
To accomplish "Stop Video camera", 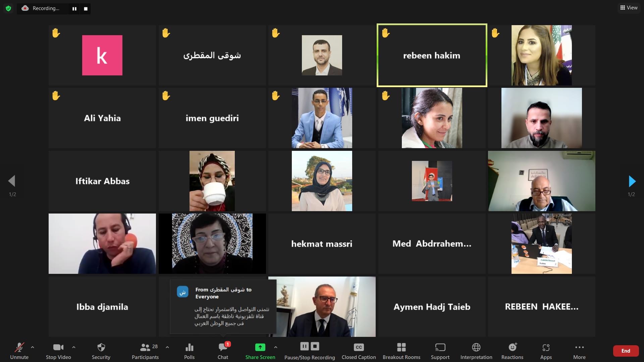I will coord(58,351).
